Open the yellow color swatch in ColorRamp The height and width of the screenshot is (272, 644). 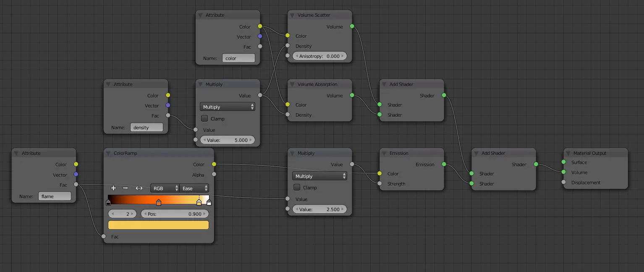click(x=158, y=225)
